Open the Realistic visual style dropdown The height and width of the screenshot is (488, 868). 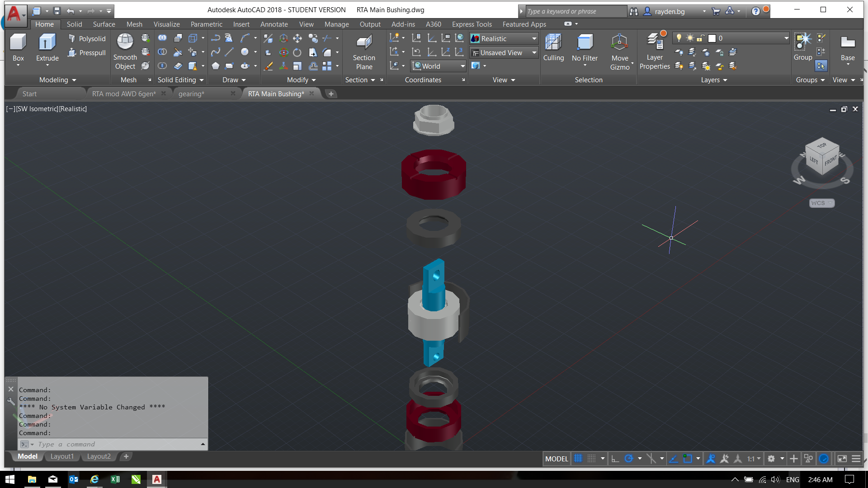point(534,39)
